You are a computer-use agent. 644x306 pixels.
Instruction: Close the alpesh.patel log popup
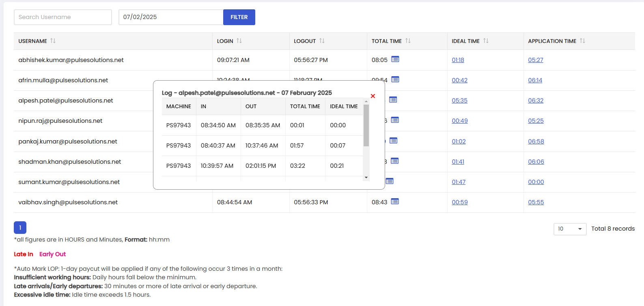pyautogui.click(x=373, y=96)
